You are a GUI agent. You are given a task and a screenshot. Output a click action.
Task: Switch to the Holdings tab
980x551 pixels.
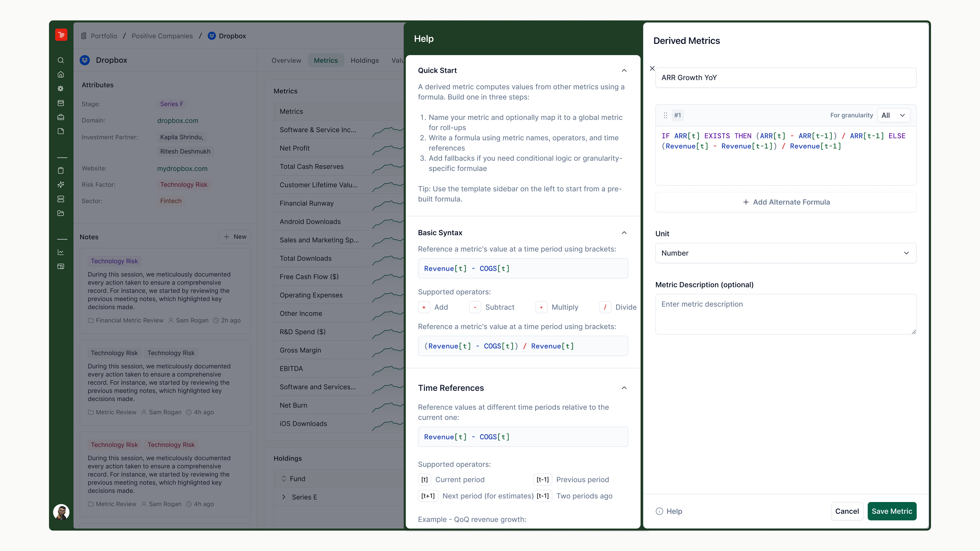pos(364,60)
